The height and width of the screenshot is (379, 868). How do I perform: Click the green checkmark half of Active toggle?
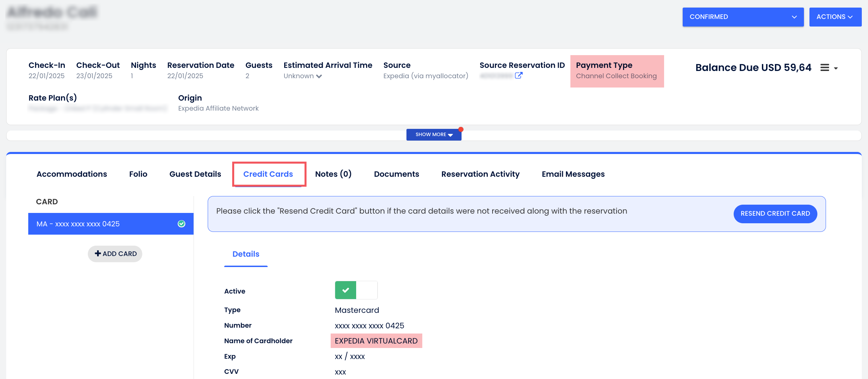345,290
